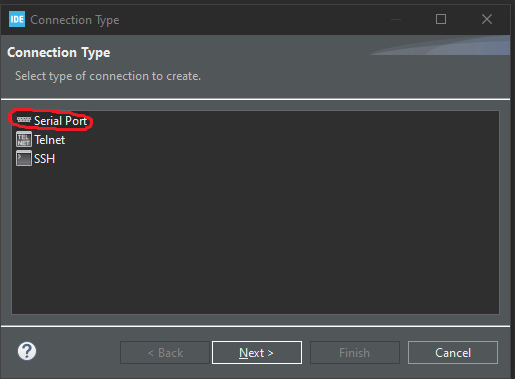
Task: Maximize the Connection Type dialog window
Action: (441, 19)
